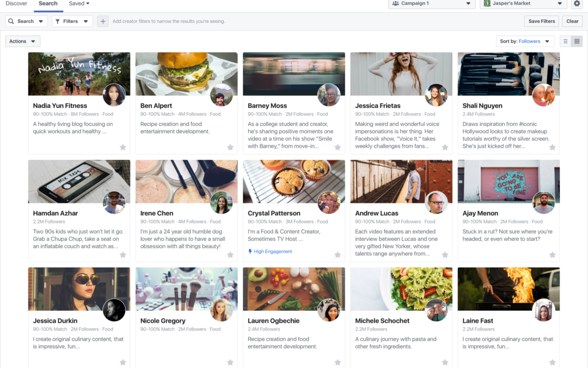Click the storefront icon beside Jasper's Market
Image resolution: width=588 pixels, height=368 pixels.
coord(487,4)
